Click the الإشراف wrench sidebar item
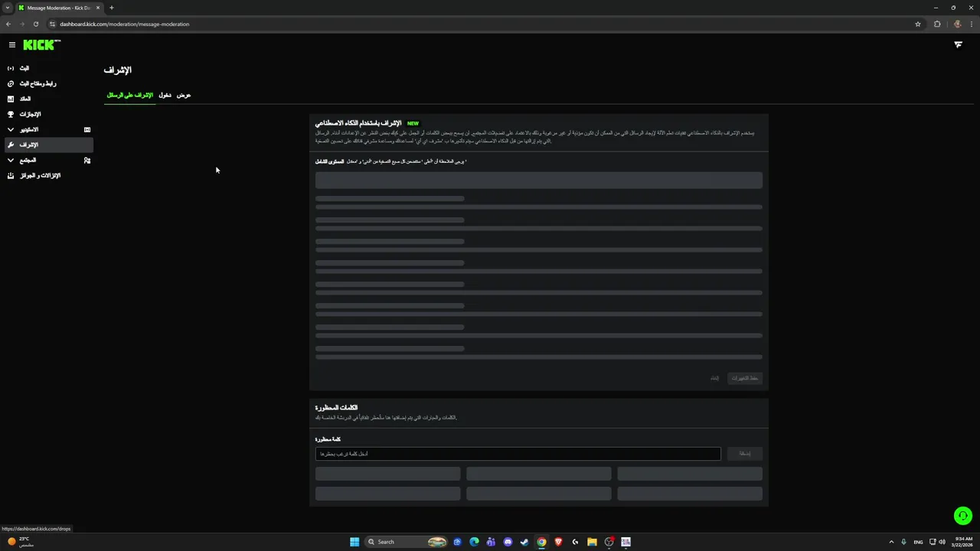This screenshot has height=551, width=980. 48,145
